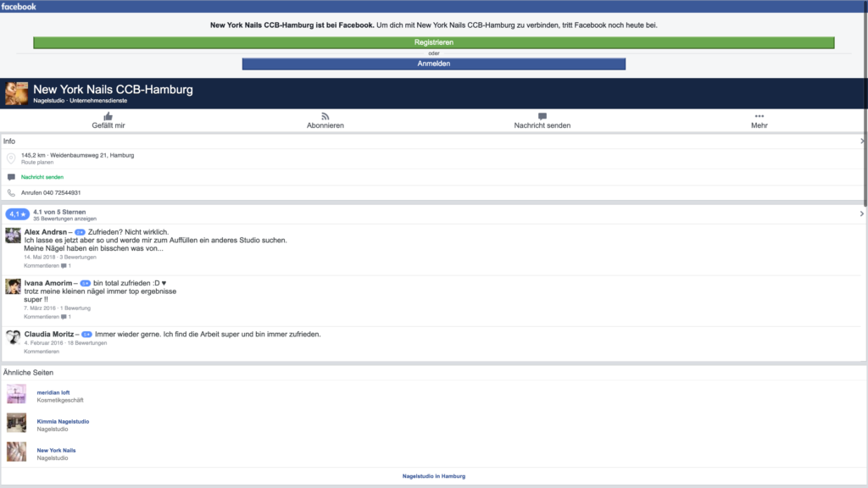
Task: Click the Abonnieren feed icon
Action: [x=325, y=116]
